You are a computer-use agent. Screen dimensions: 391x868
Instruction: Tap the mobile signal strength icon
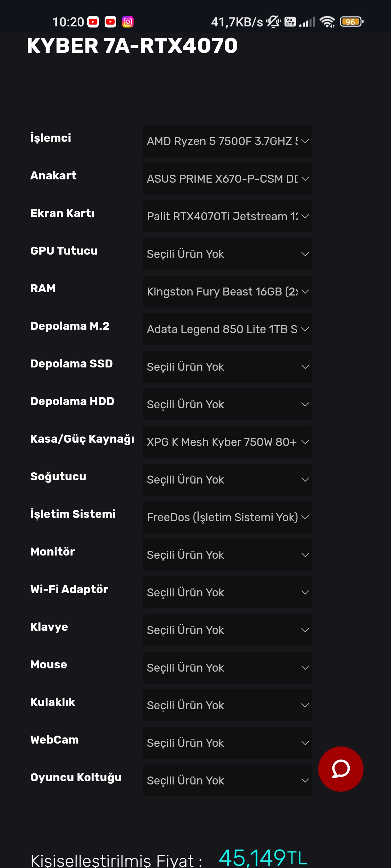(307, 22)
